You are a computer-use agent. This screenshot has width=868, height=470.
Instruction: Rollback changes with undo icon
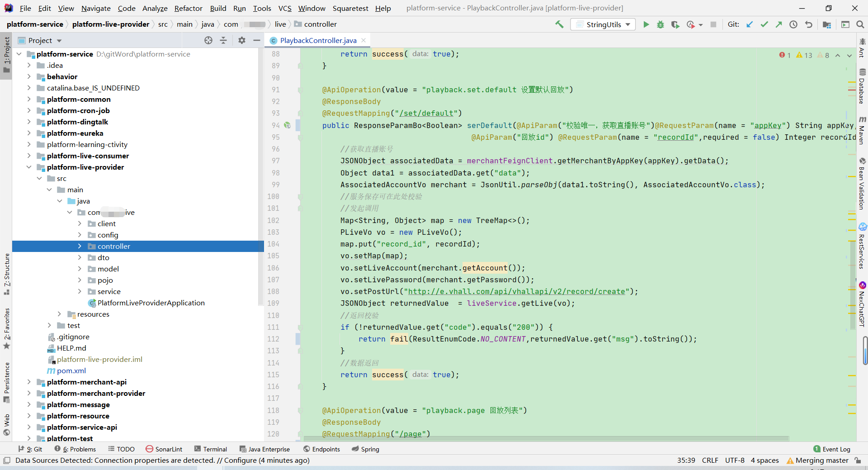808,24
